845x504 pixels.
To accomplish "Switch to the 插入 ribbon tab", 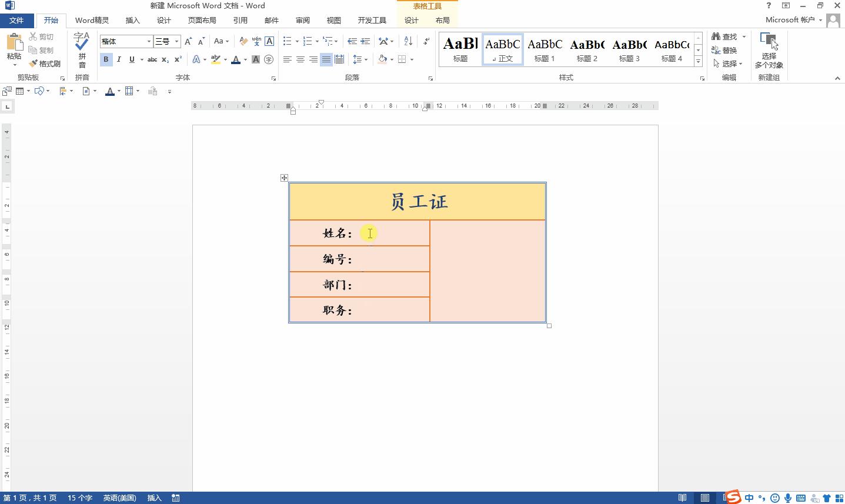I will [132, 20].
